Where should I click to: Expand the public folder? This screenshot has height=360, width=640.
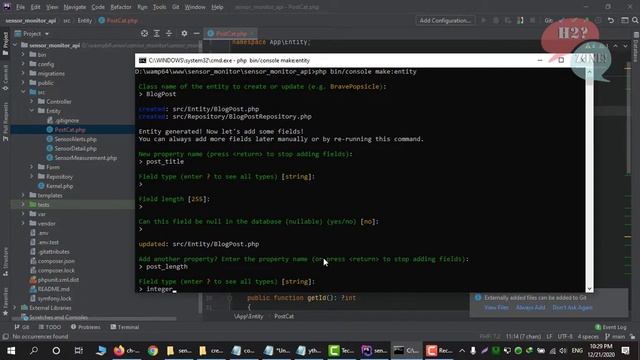pos(23,82)
